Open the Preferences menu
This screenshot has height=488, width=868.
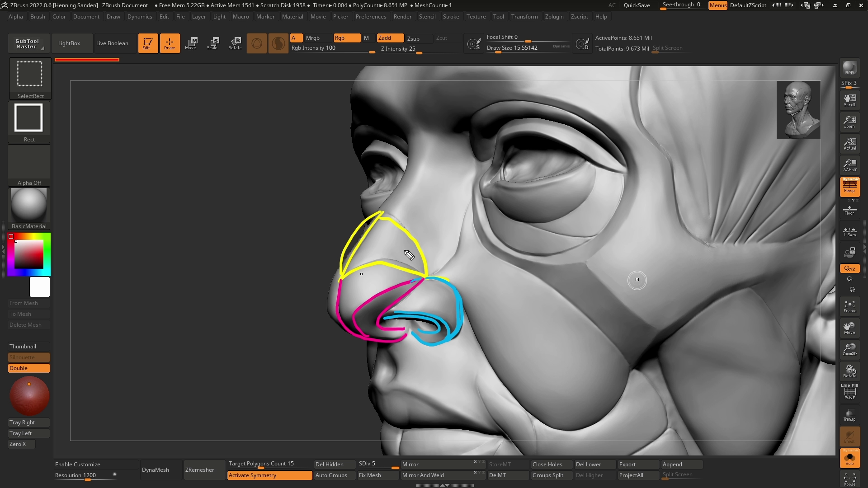pos(371,17)
